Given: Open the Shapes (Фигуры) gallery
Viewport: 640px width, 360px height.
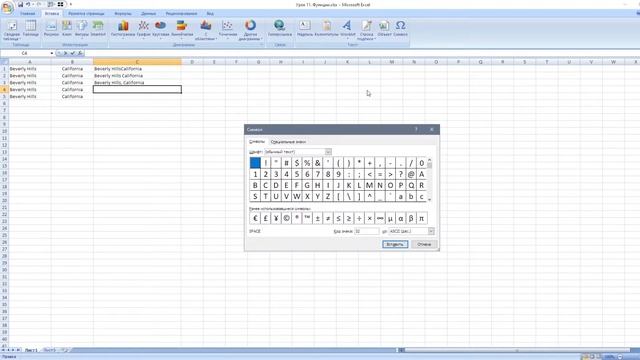Looking at the screenshot, I should click(82, 29).
